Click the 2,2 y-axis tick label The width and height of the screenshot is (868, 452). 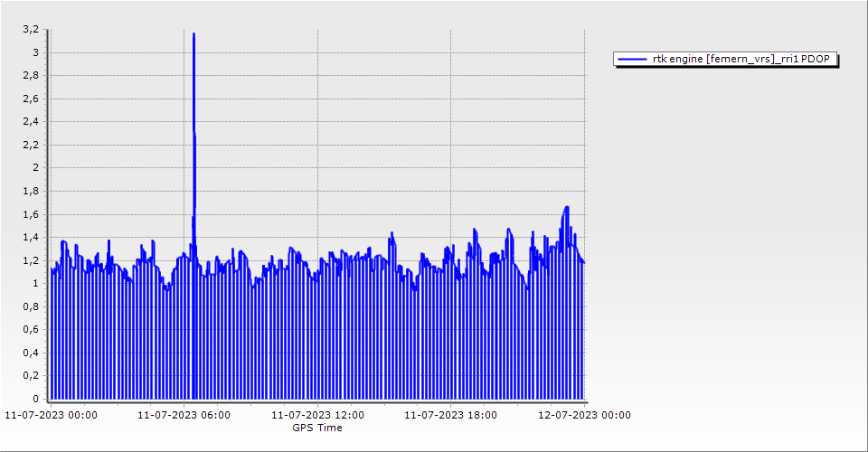tap(32, 146)
